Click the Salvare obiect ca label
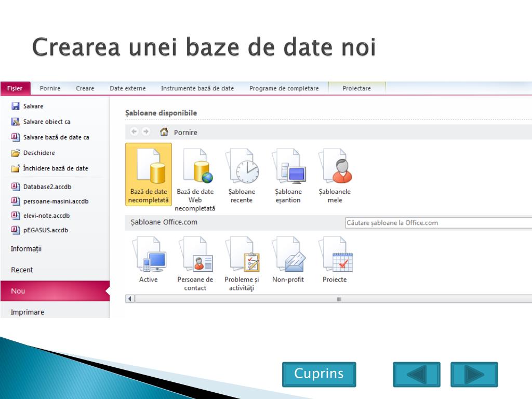This screenshot has width=532, height=399. click(47, 122)
